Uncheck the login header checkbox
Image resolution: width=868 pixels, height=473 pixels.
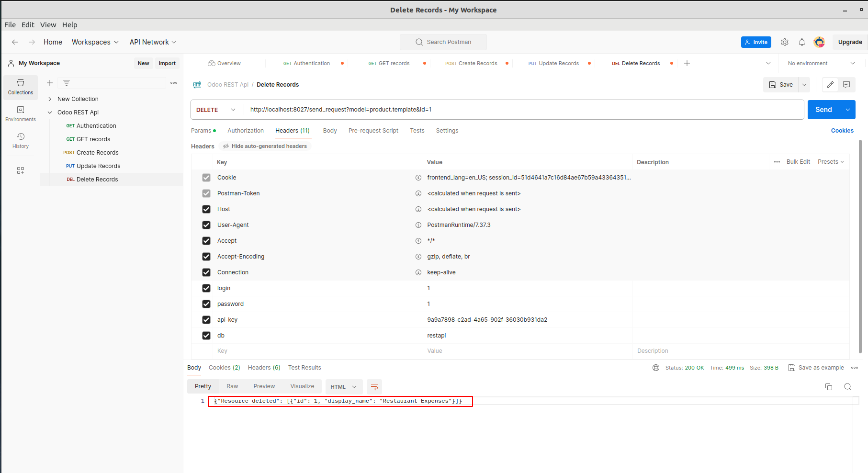pos(206,288)
